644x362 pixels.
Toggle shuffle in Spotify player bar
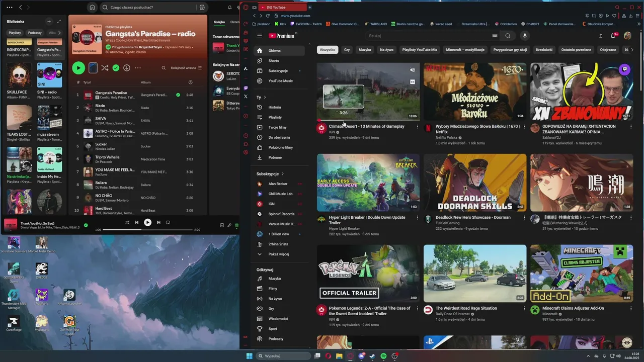127,222
